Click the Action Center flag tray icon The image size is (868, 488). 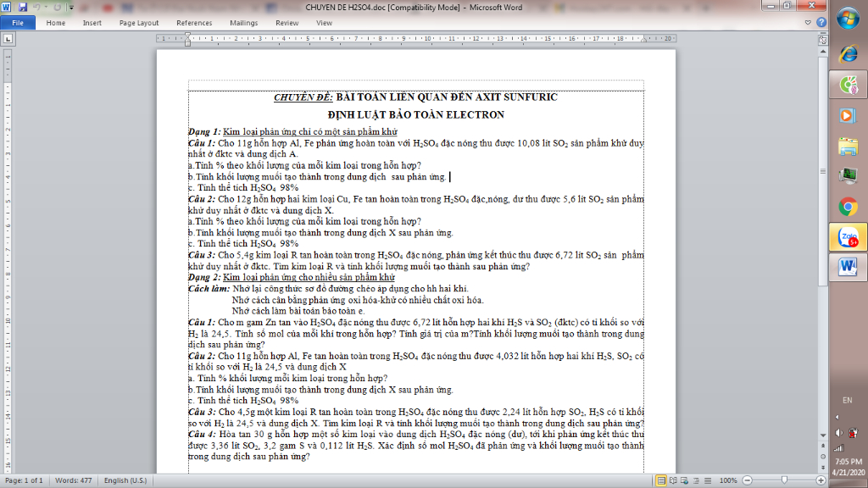[854, 433]
